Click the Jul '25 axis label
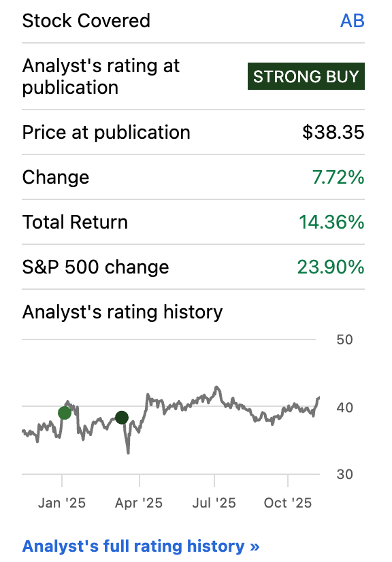Screen dimensions: 392x562 [214, 503]
